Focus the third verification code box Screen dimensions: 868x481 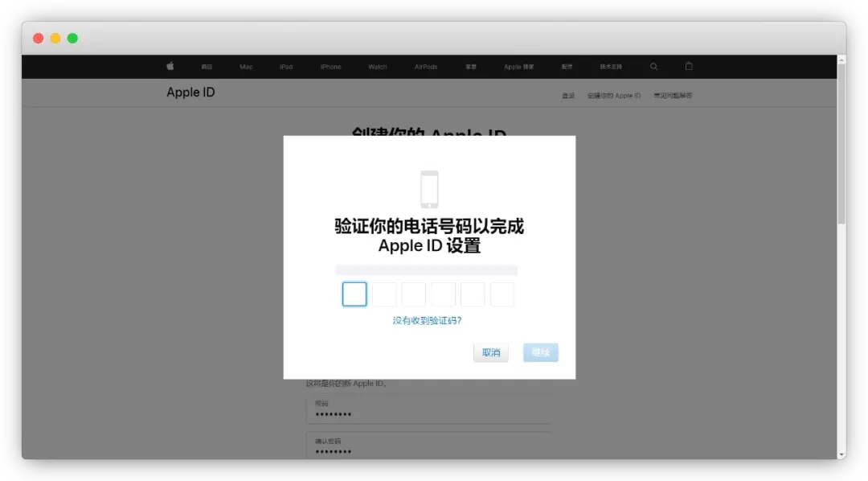(414, 294)
